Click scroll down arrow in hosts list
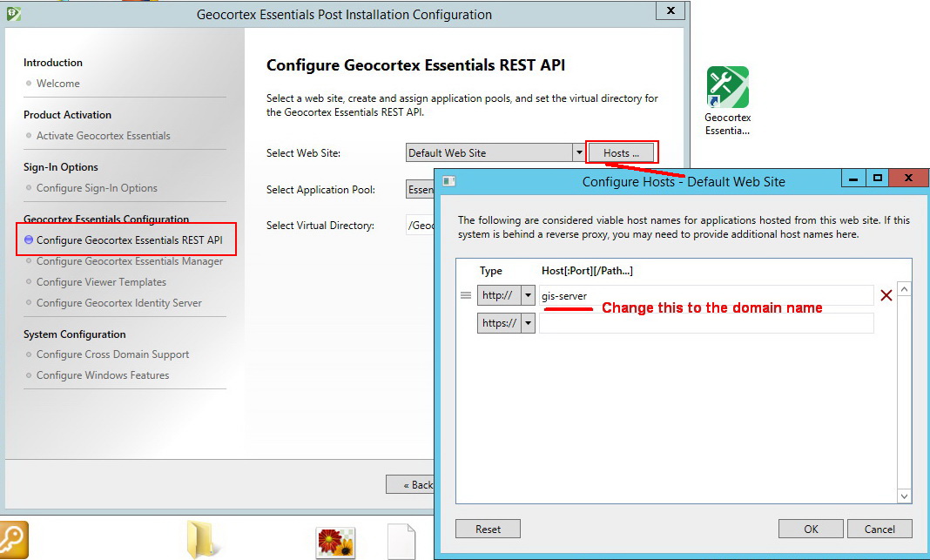The width and height of the screenshot is (930, 560). click(x=904, y=496)
